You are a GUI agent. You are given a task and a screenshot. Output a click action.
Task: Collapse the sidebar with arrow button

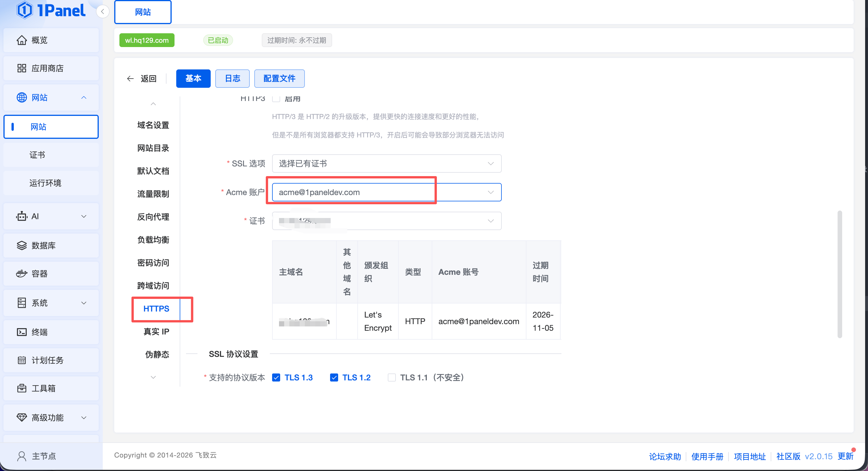coord(102,11)
